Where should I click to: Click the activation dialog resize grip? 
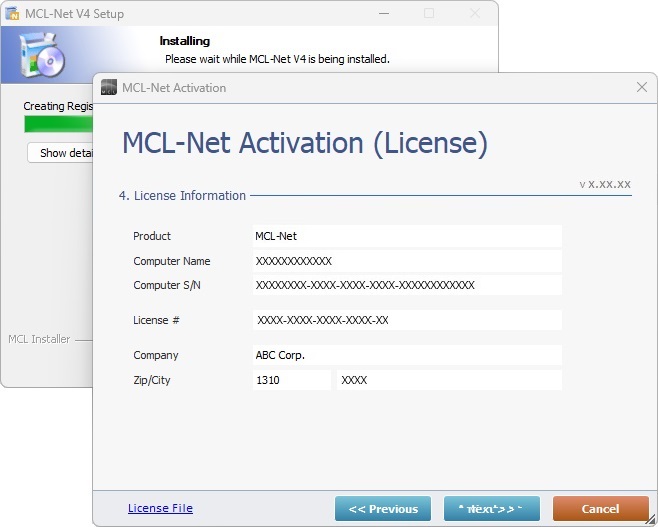651,521
